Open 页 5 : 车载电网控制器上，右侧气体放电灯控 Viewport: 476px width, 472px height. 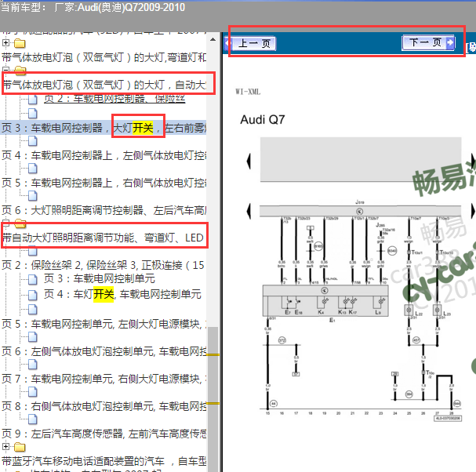[104, 183]
